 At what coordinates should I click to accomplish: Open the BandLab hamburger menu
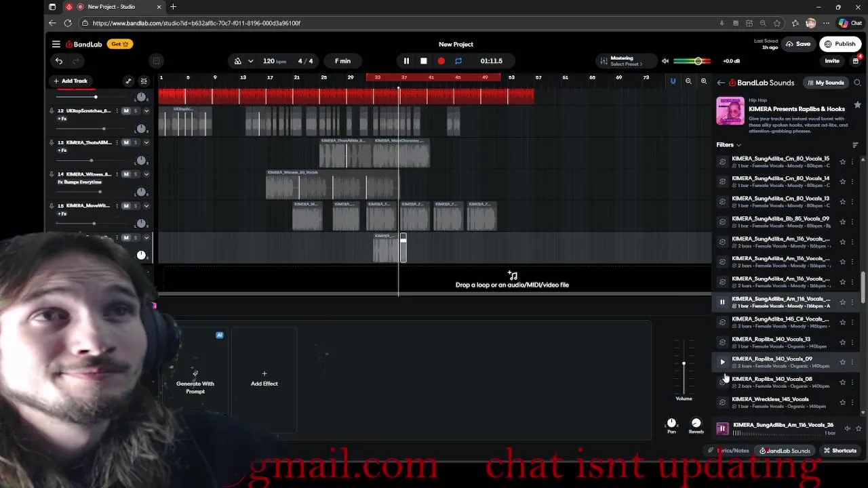pyautogui.click(x=56, y=44)
